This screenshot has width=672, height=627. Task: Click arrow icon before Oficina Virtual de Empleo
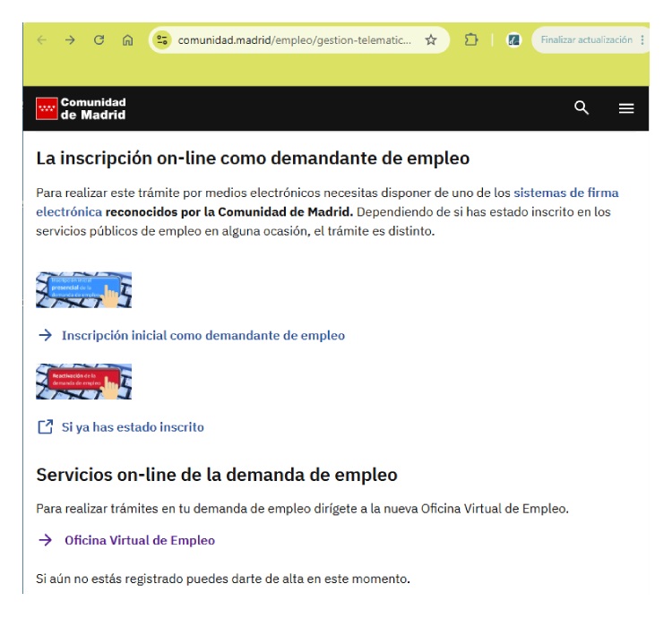45,540
